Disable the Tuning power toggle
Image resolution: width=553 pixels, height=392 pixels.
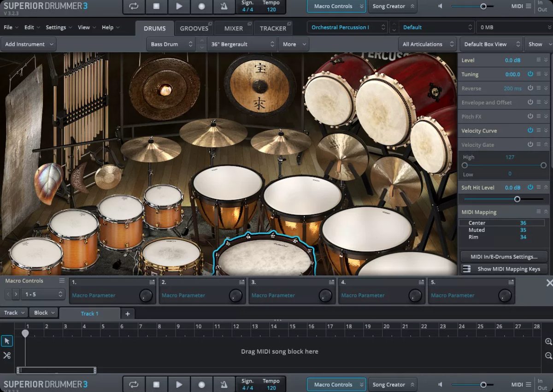click(x=530, y=74)
